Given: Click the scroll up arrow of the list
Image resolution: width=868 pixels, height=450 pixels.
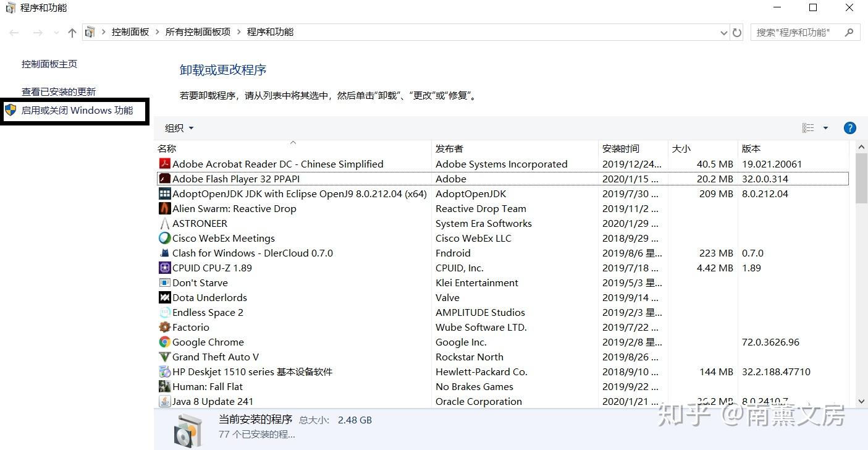Looking at the screenshot, I should pyautogui.click(x=861, y=147).
